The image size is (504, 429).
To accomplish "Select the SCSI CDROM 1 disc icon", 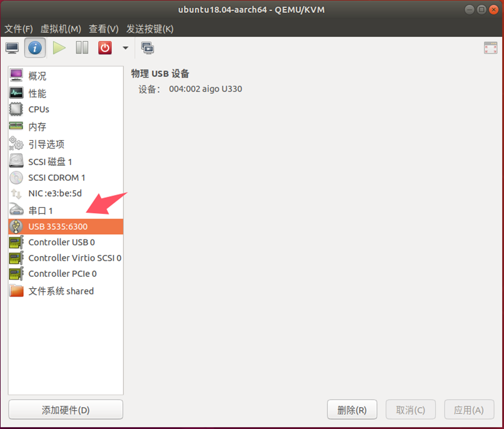I will (16, 177).
